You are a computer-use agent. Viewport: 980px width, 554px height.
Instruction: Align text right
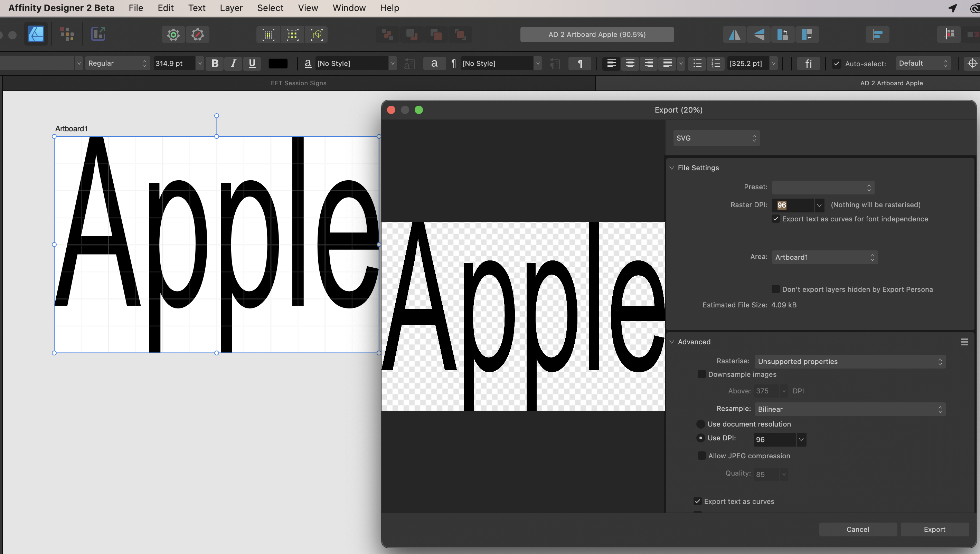pyautogui.click(x=649, y=63)
